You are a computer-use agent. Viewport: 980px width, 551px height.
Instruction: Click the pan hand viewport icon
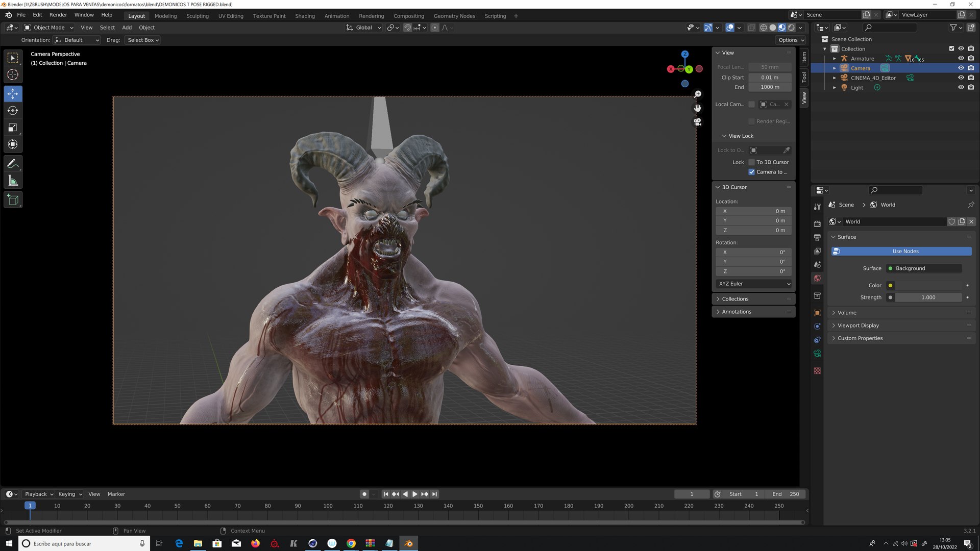click(x=698, y=108)
